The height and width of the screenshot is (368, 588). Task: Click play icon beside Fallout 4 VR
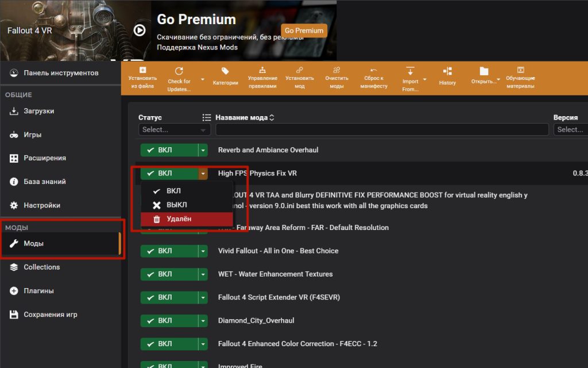click(x=140, y=30)
